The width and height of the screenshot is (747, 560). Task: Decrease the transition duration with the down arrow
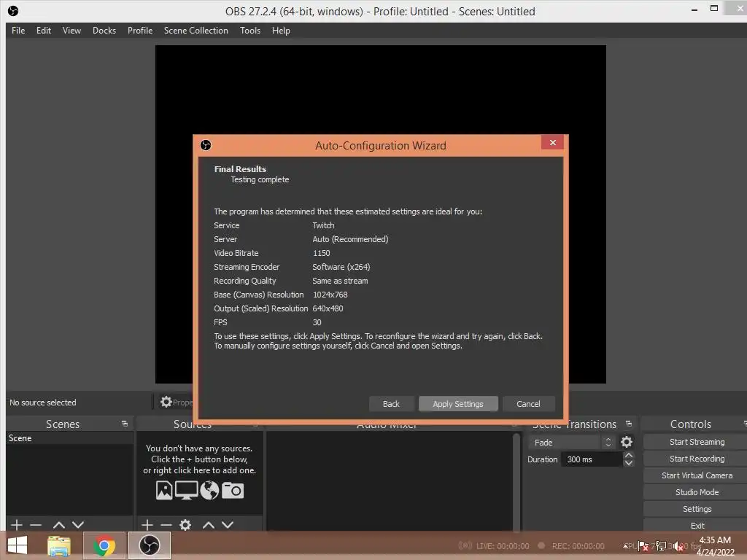click(x=629, y=463)
